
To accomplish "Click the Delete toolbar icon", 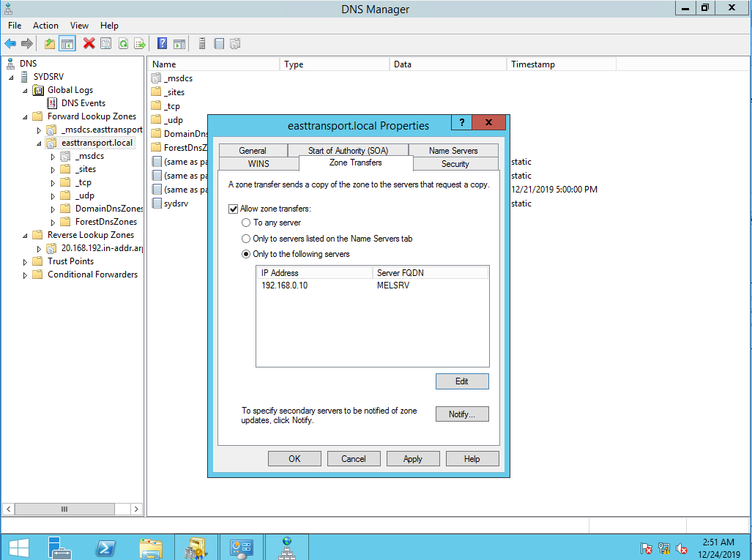I will 89,43.
